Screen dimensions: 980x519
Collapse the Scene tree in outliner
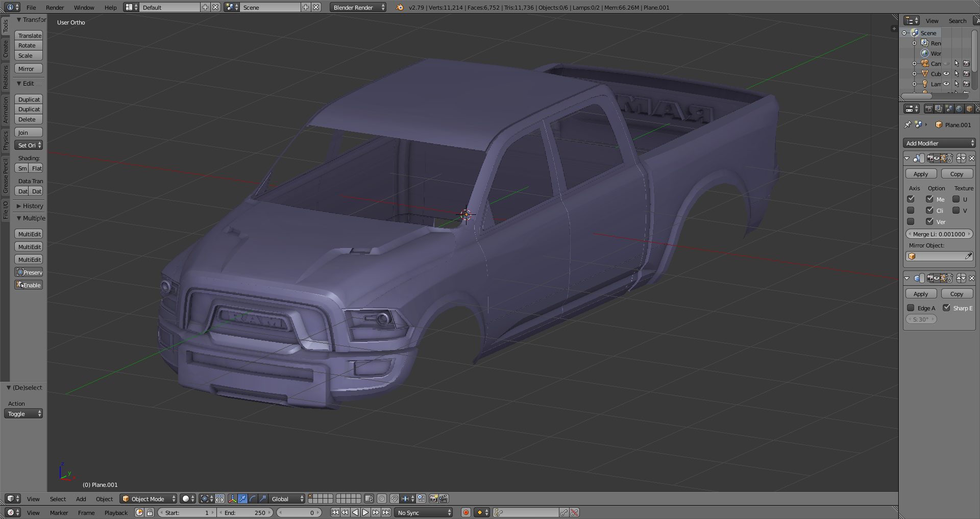coord(904,33)
